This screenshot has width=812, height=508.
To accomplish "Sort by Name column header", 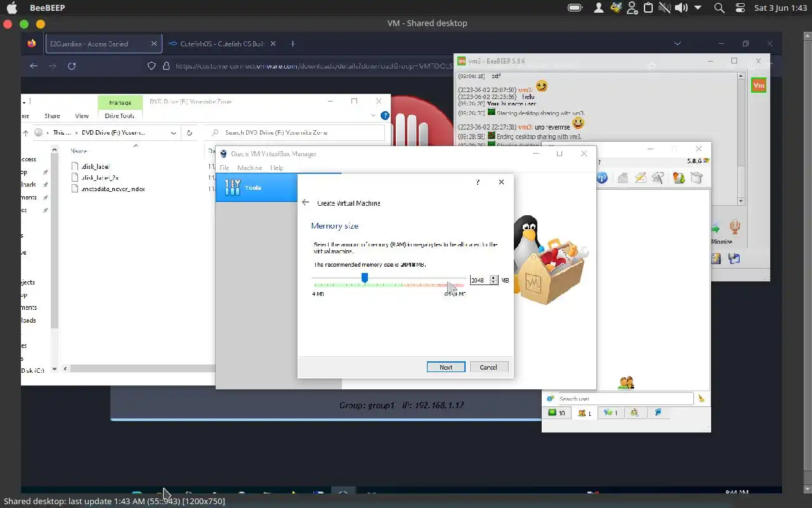I will click(x=79, y=151).
